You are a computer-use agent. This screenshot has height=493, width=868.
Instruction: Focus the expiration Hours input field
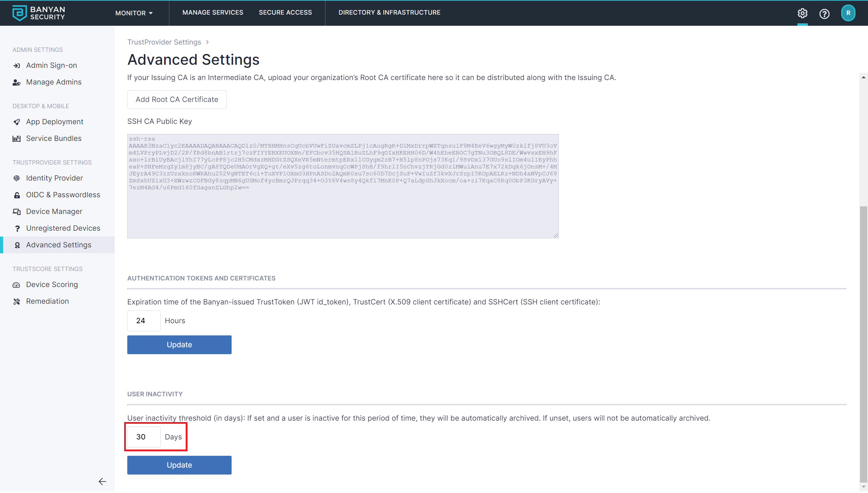point(144,321)
